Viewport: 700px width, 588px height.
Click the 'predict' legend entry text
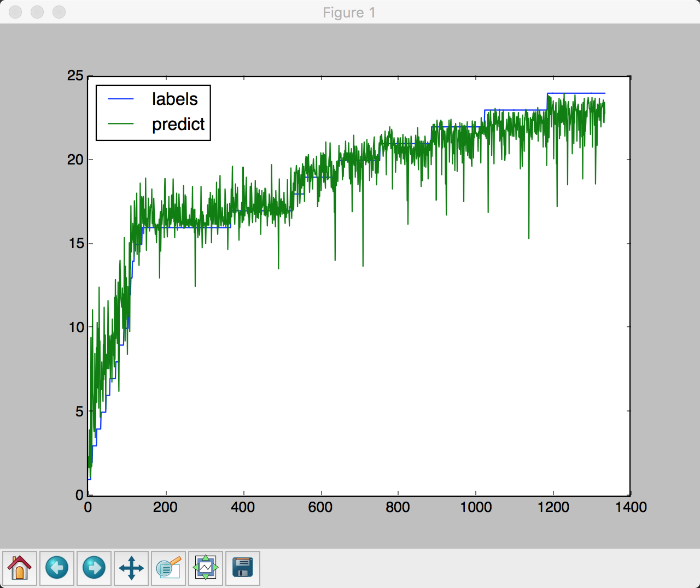[178, 124]
